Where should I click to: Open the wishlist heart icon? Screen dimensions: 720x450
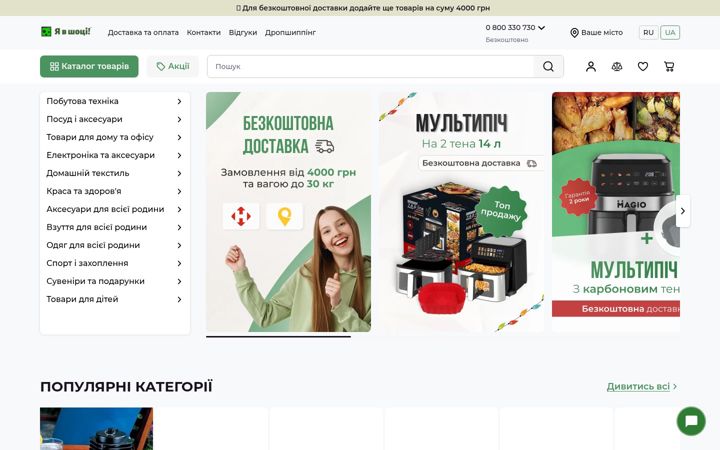coord(643,67)
